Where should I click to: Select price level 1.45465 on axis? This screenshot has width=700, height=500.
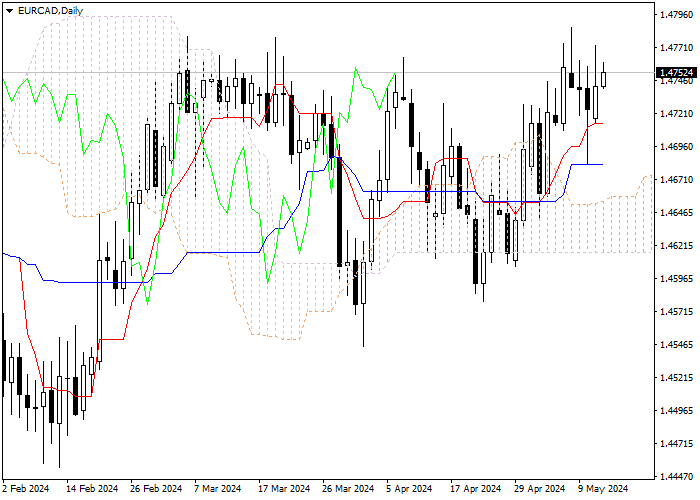[677, 345]
